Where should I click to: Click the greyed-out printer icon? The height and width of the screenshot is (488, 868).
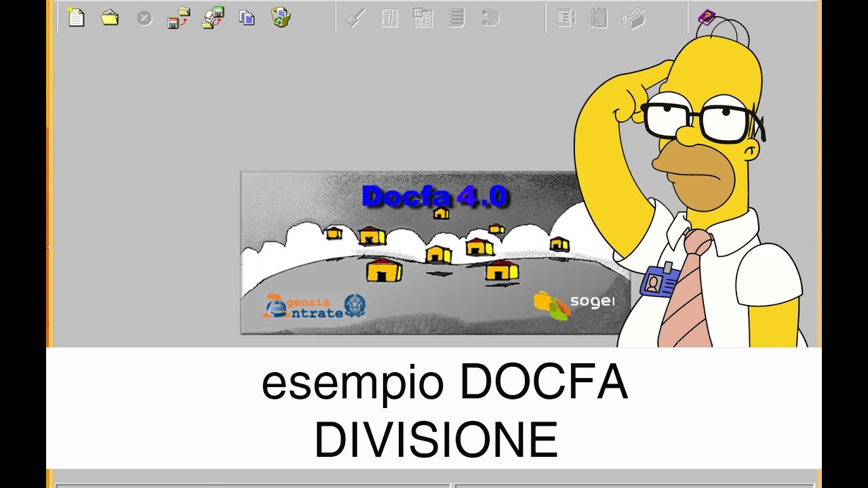coord(633,18)
